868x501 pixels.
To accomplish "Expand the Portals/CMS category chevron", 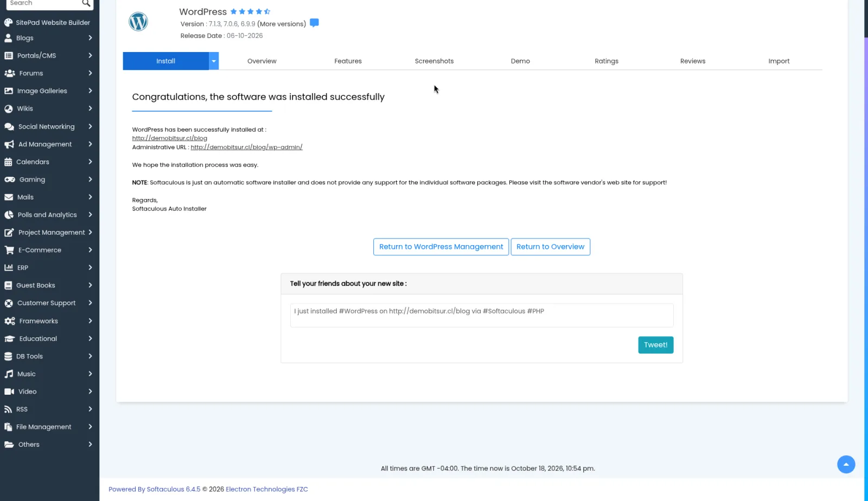I will tap(90, 55).
